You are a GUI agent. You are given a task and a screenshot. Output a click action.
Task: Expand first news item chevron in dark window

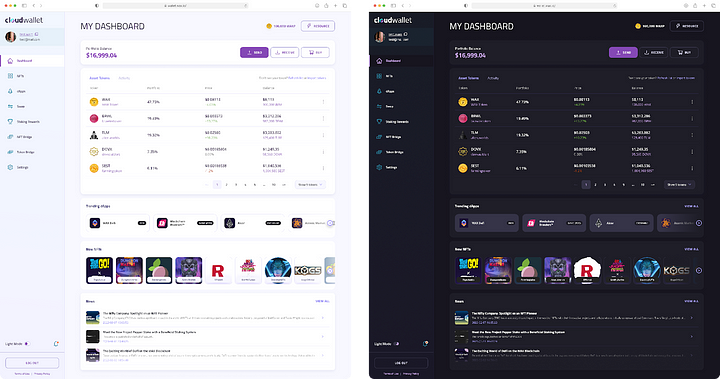pos(692,317)
